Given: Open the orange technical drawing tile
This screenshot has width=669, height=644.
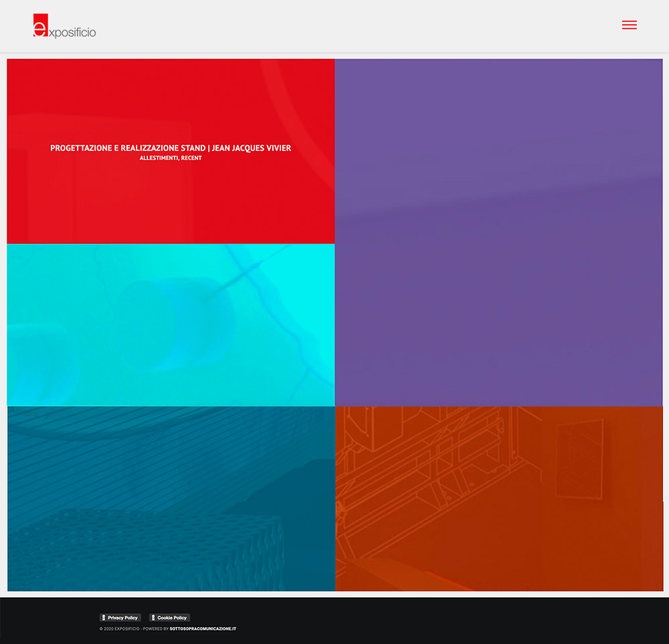Looking at the screenshot, I should click(499, 499).
